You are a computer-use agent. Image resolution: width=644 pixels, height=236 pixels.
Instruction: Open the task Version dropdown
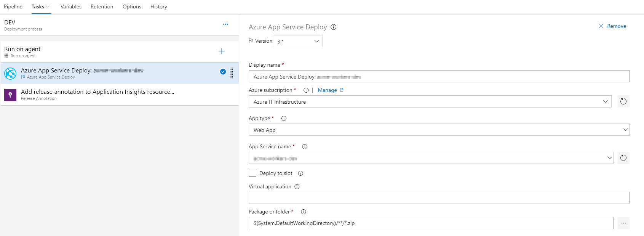point(298,41)
